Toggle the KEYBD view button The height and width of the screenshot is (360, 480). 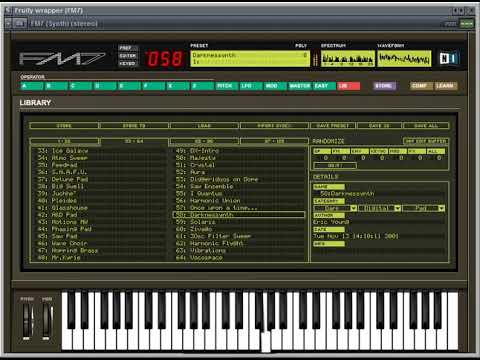tap(127, 63)
